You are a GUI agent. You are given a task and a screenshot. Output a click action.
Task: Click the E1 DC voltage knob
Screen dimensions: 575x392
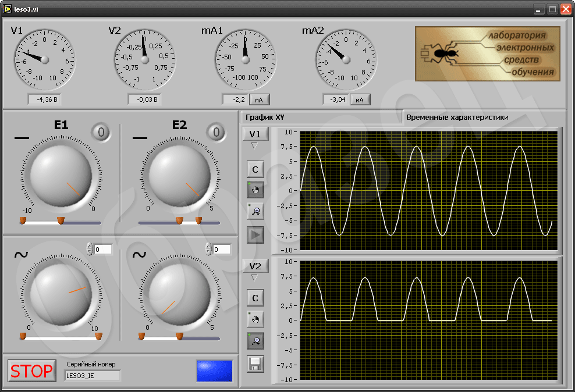[x=61, y=175]
